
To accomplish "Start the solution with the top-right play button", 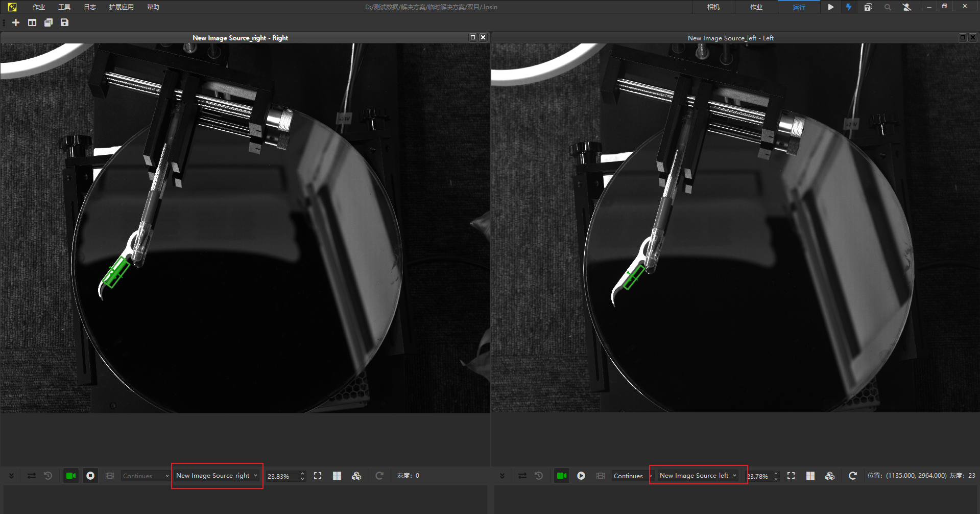I will pyautogui.click(x=831, y=7).
